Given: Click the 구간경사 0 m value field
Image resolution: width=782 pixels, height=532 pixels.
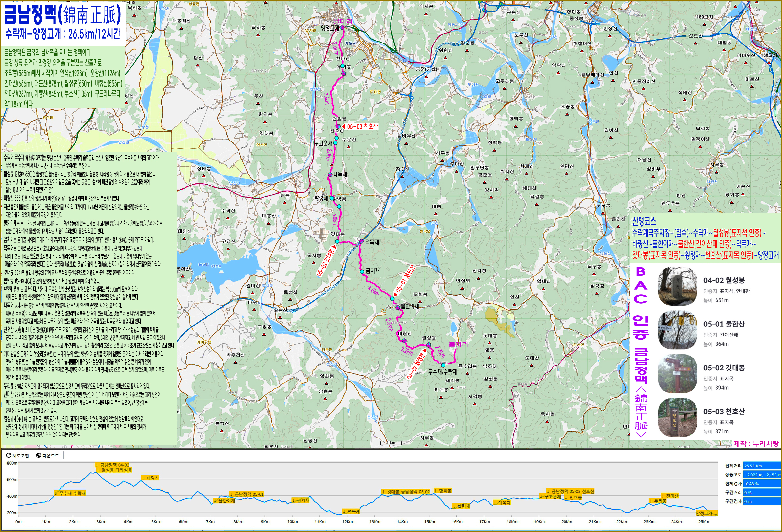Looking at the screenshot, I should 762,501.
